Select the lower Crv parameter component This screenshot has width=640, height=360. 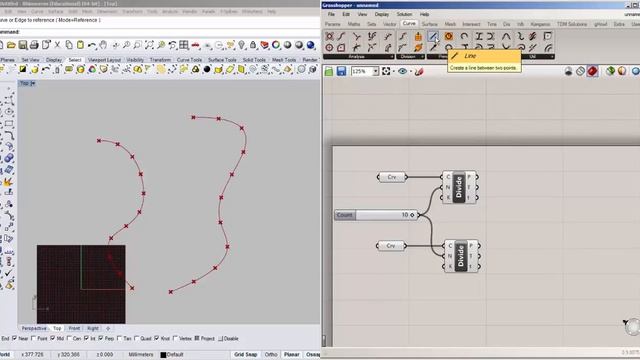point(391,246)
